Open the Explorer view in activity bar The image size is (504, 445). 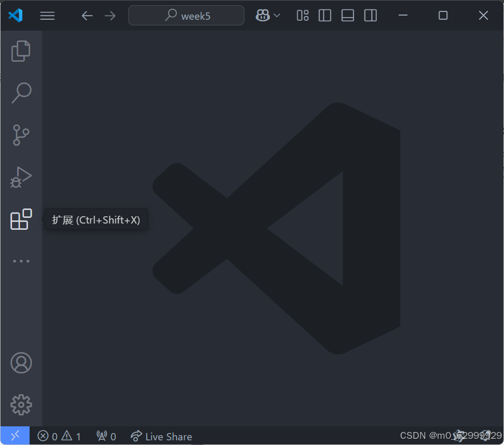click(21, 51)
